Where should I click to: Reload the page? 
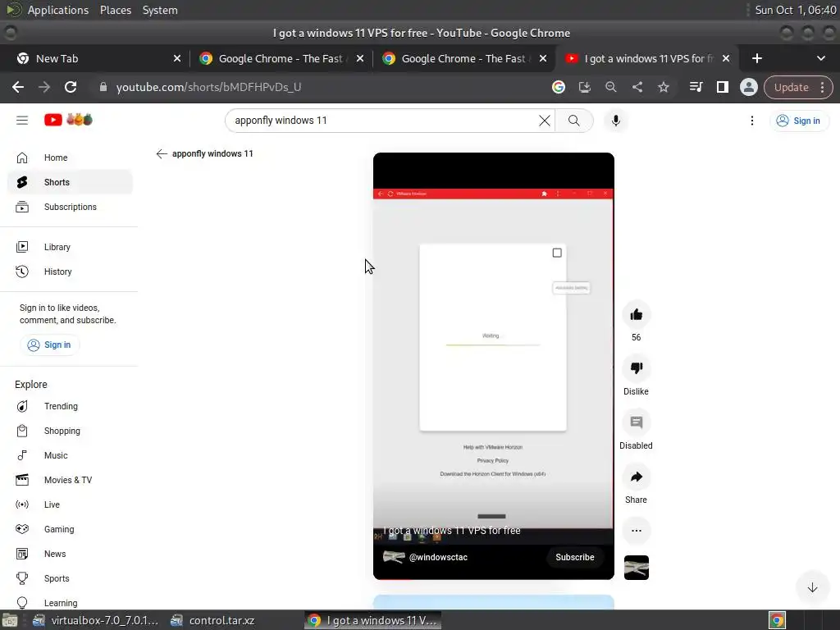coord(71,87)
